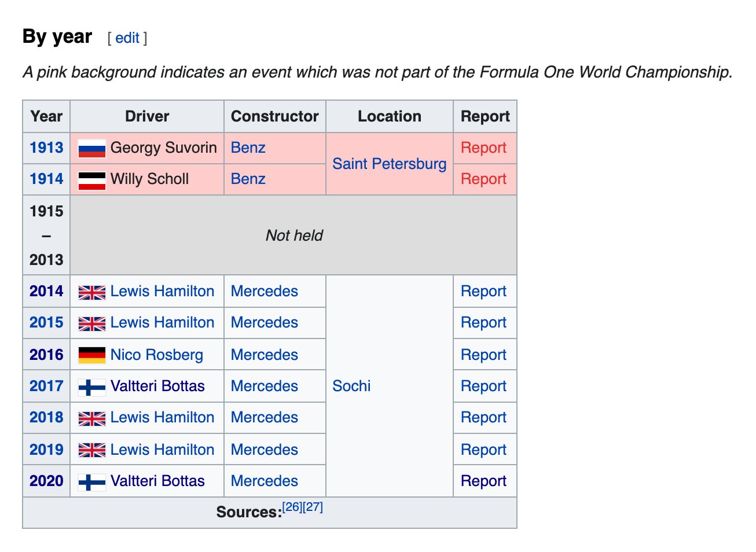Open Lewis Hamilton link in 2015 row

click(162, 322)
